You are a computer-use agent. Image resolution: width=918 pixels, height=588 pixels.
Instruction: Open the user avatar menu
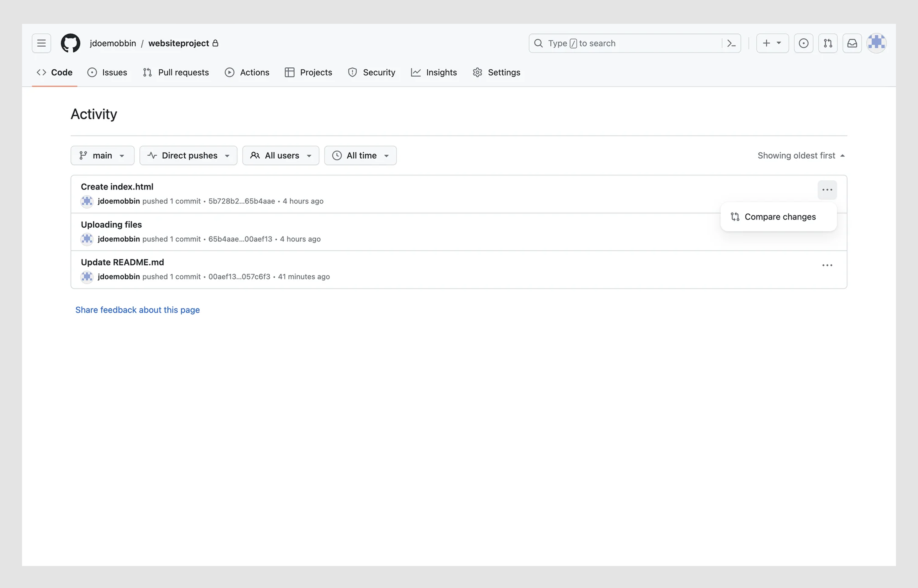tap(876, 43)
